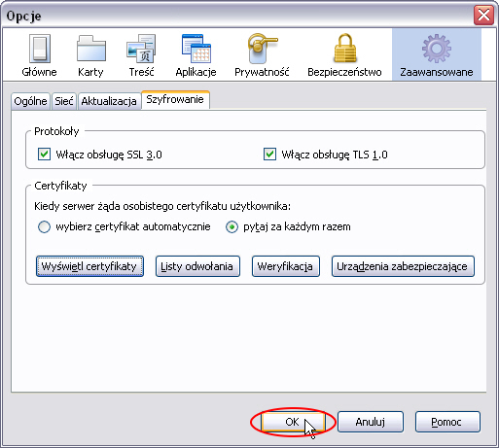Switch to the Aktualizacja tab
This screenshot has width=499, height=448.
pyautogui.click(x=109, y=101)
